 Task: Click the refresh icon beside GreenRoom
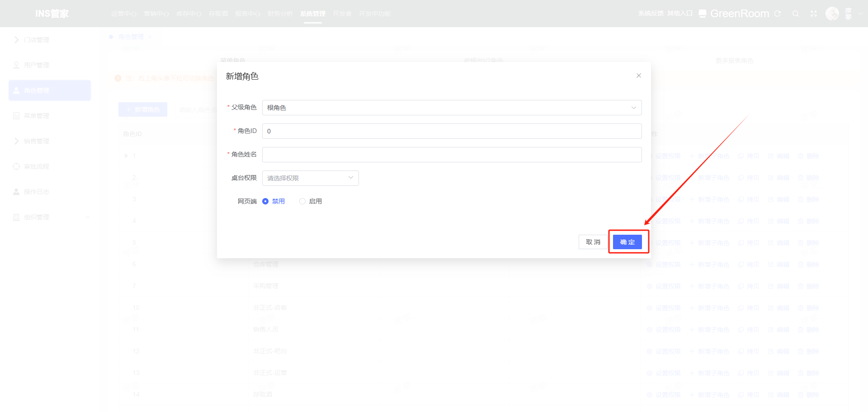coord(778,14)
